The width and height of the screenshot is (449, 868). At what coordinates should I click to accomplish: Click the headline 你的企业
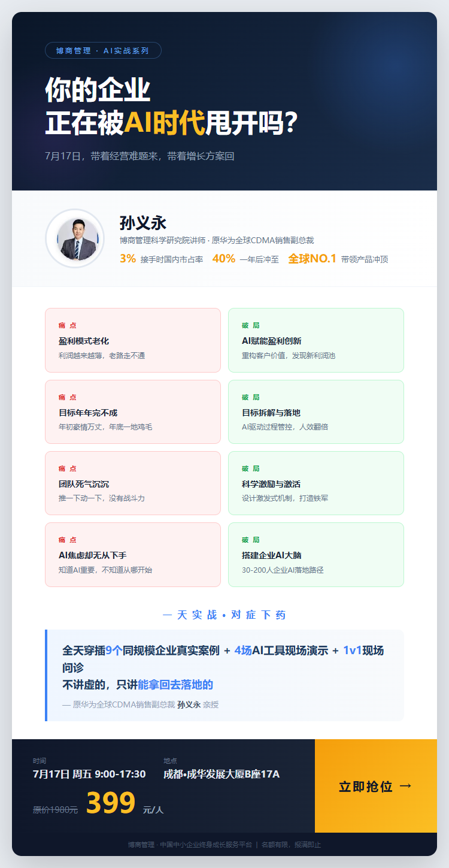tap(98, 90)
